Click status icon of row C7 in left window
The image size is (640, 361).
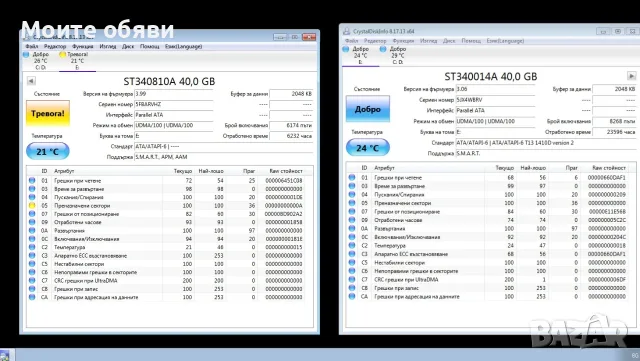coord(32,281)
